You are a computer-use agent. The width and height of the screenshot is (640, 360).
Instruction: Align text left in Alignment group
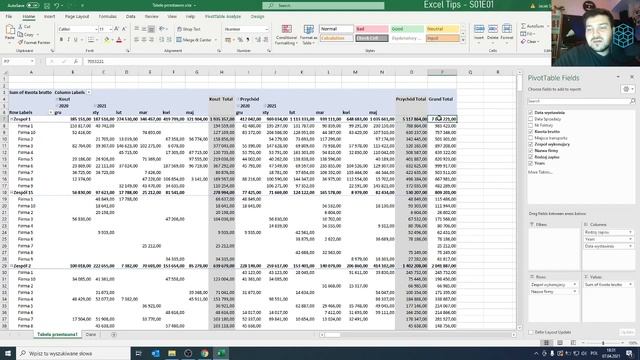137,40
